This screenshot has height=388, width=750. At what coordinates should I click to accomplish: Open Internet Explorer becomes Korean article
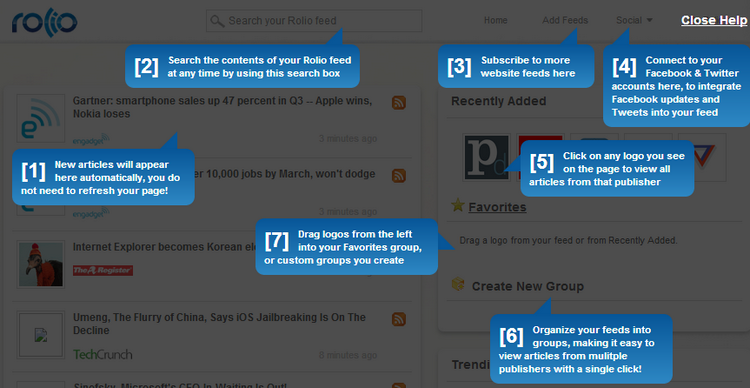click(x=164, y=247)
